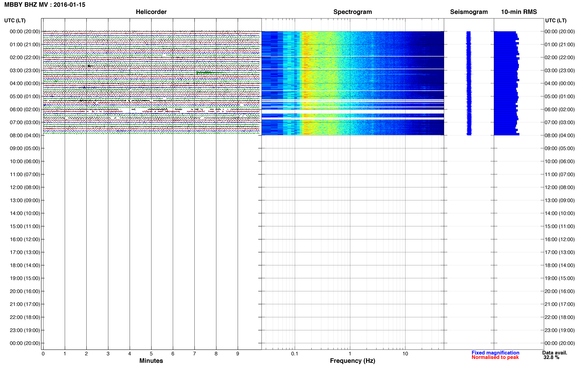Click "01:00 (21:00)" on the helicorder time axis
This screenshot has height=368, width=588.
(x=25, y=45)
